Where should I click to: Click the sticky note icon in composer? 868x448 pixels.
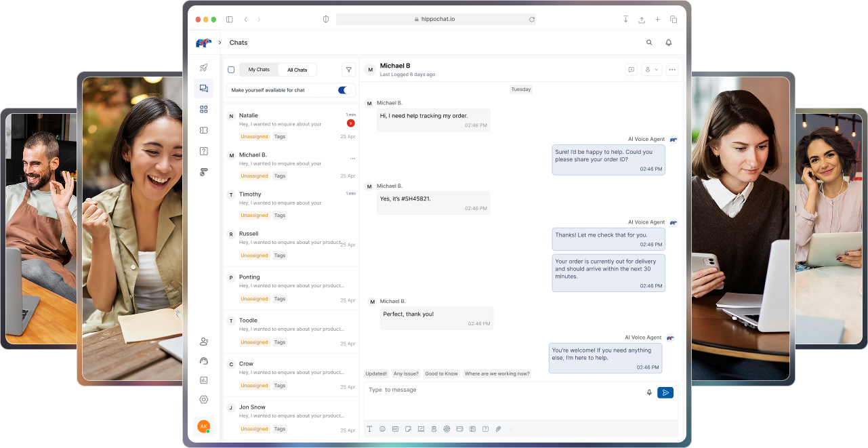click(x=408, y=429)
